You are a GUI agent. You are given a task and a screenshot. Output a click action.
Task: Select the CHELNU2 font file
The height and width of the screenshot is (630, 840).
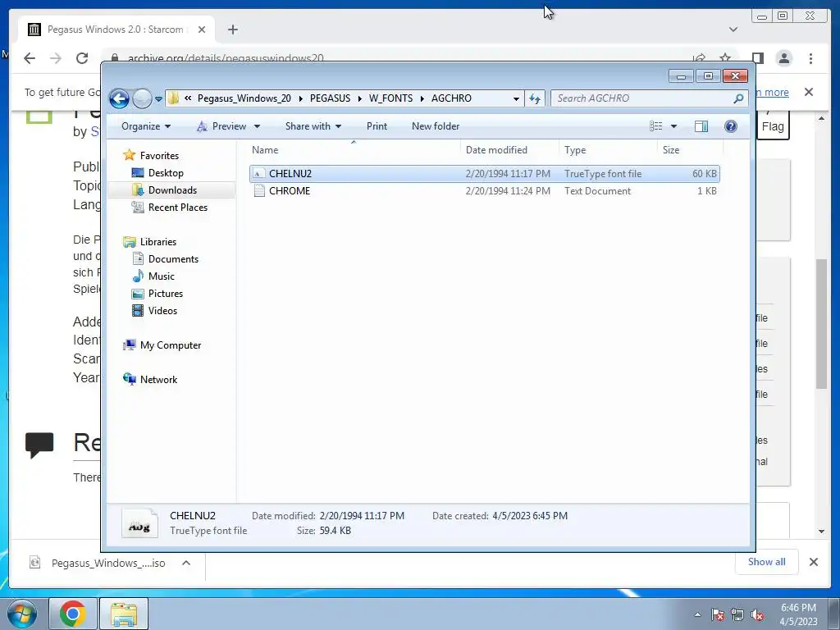[x=484, y=174]
